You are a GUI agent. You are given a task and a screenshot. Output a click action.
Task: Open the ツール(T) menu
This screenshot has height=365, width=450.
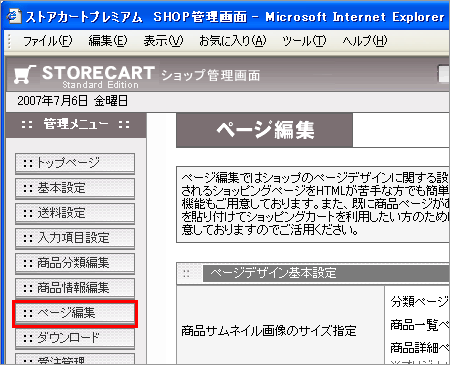304,41
